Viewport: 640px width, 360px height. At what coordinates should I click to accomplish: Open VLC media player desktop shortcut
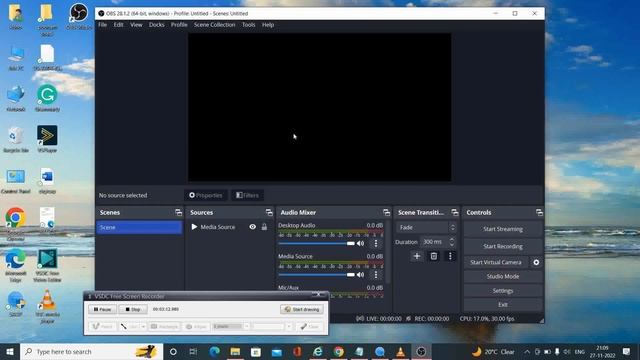(47, 306)
